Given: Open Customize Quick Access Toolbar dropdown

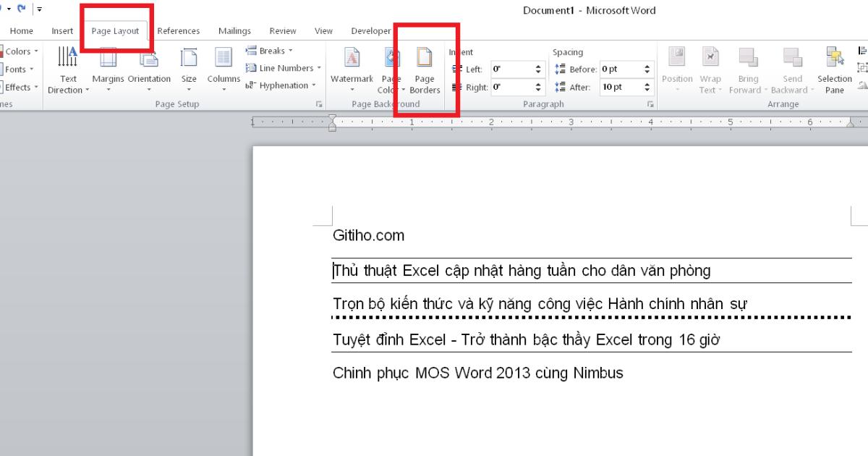Looking at the screenshot, I should [x=39, y=10].
